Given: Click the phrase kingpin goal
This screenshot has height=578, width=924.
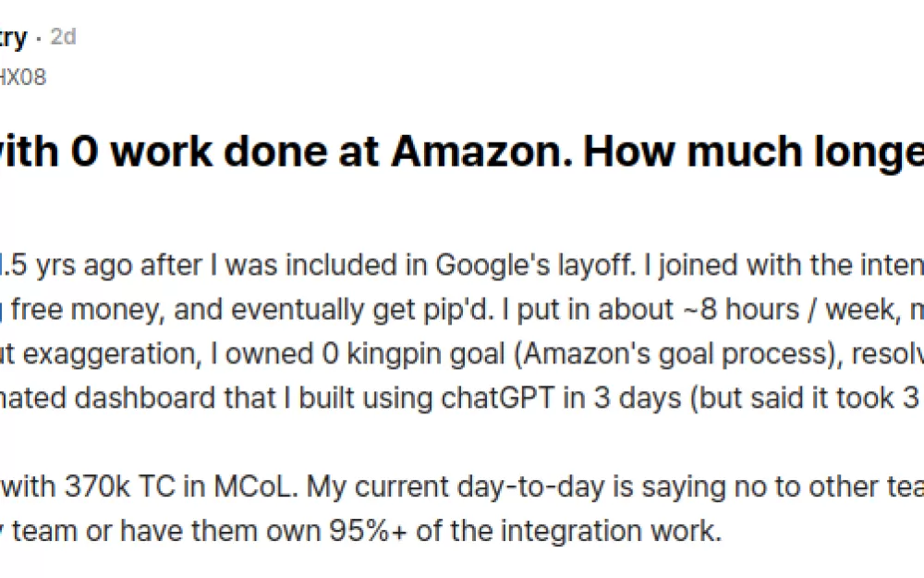Looking at the screenshot, I should pyautogui.click(x=425, y=354).
